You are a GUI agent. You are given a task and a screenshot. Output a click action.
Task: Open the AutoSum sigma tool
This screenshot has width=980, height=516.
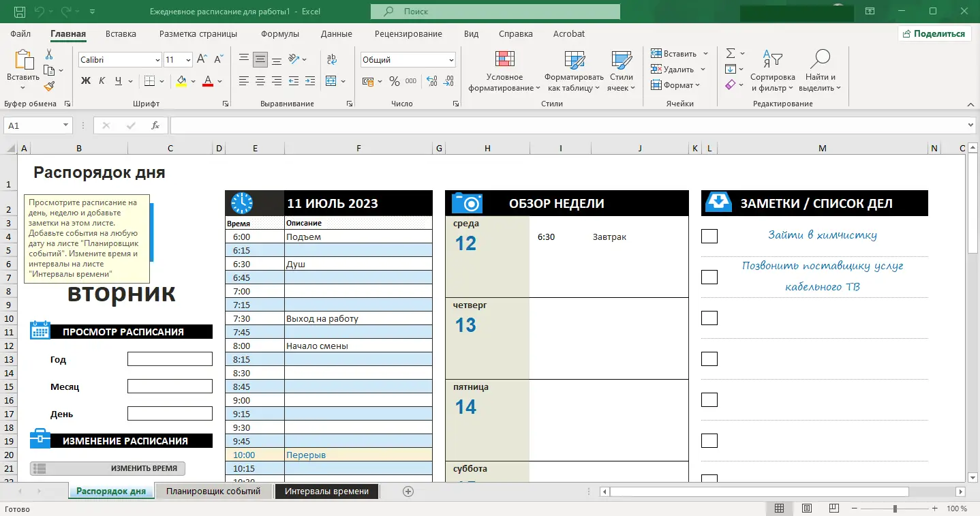tap(731, 53)
